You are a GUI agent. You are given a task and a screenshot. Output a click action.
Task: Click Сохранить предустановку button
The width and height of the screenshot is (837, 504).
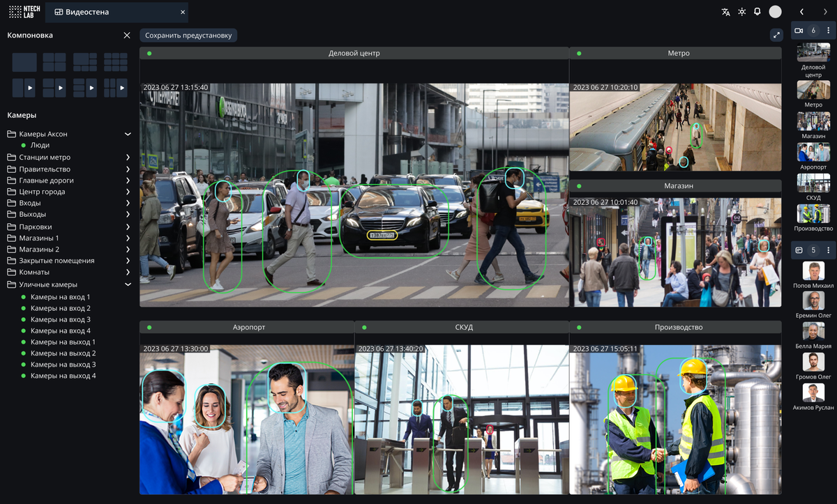(188, 35)
